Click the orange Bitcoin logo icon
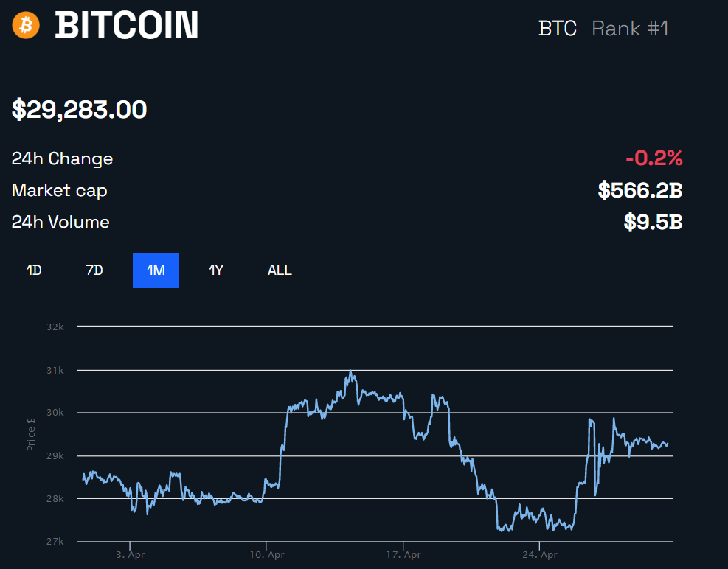Viewport: 728px width, 569px height. (25, 26)
